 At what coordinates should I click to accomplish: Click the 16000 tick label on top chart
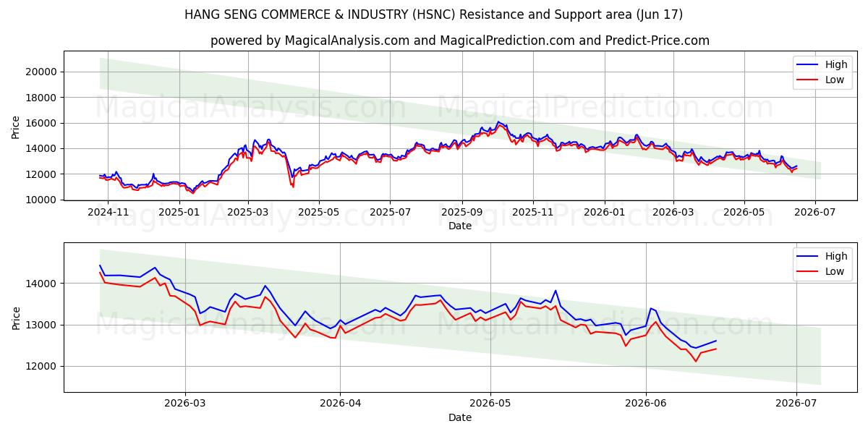coord(43,123)
